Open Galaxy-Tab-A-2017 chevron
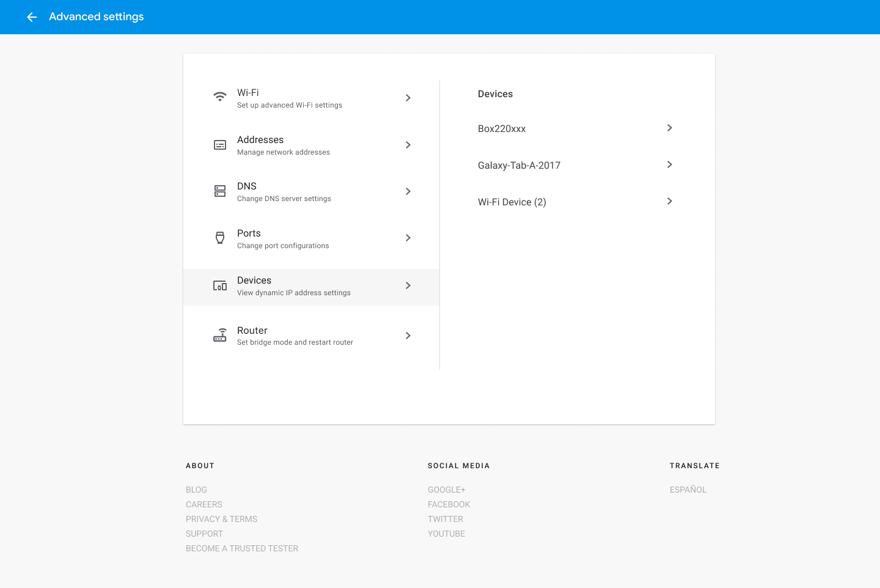 670,164
